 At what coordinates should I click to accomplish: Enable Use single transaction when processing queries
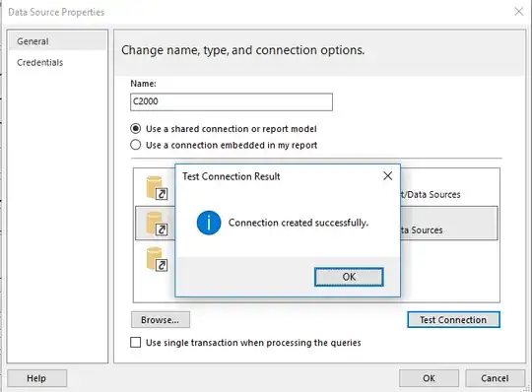tap(135, 342)
